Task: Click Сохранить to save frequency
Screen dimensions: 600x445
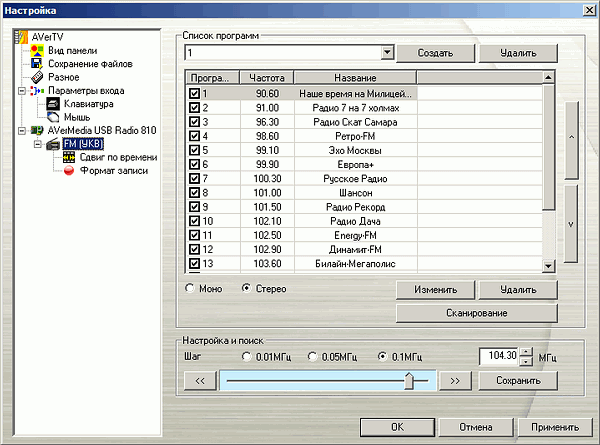Action: pos(518,380)
